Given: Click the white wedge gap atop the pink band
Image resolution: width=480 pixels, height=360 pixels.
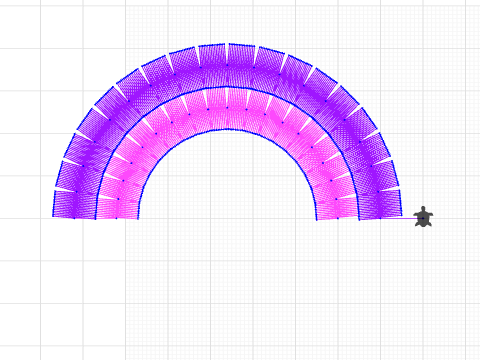Looking at the screenshot, I should coord(227,97).
